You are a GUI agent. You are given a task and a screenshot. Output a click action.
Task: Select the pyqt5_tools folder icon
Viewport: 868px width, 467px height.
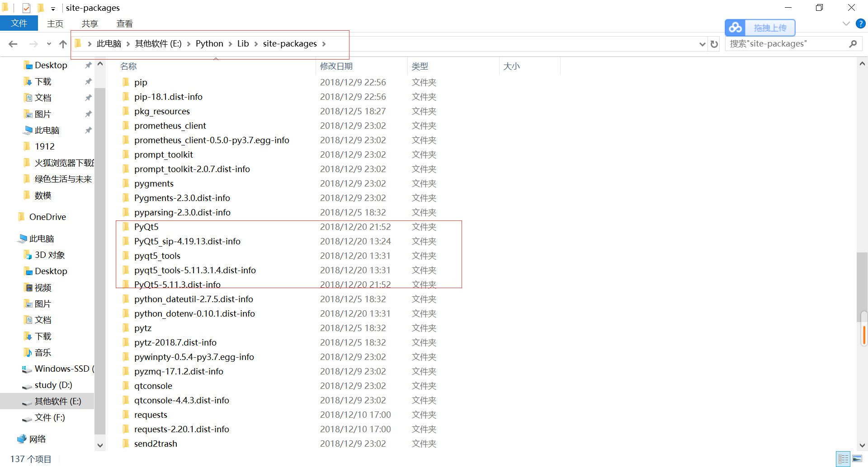(x=126, y=256)
